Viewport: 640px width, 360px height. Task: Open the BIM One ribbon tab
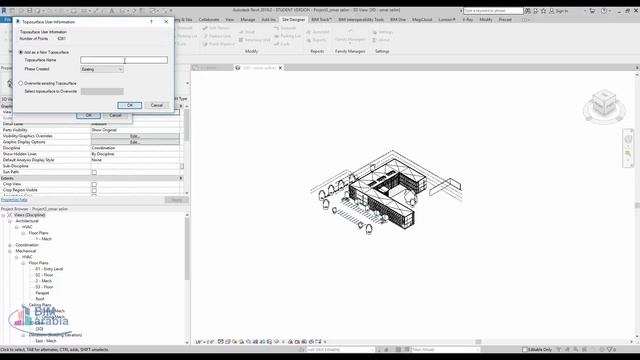(x=398, y=20)
